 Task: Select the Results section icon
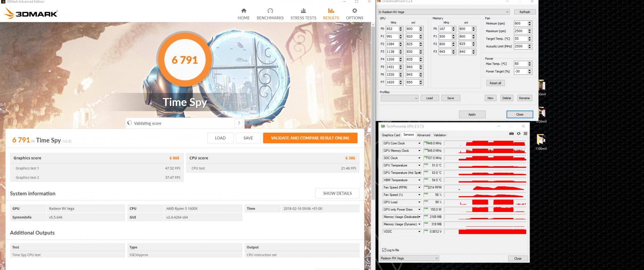tap(331, 11)
